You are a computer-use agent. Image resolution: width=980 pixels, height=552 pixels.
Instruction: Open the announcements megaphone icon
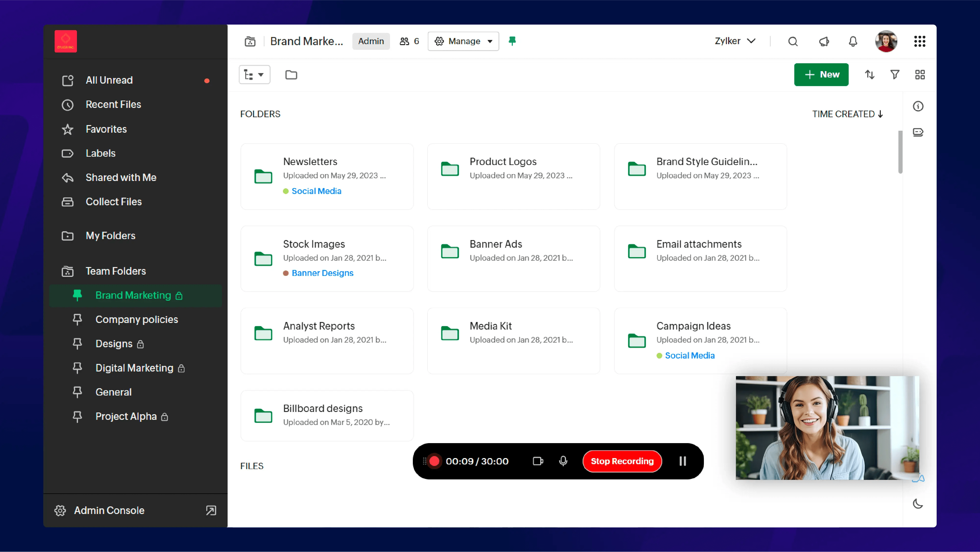(x=824, y=41)
